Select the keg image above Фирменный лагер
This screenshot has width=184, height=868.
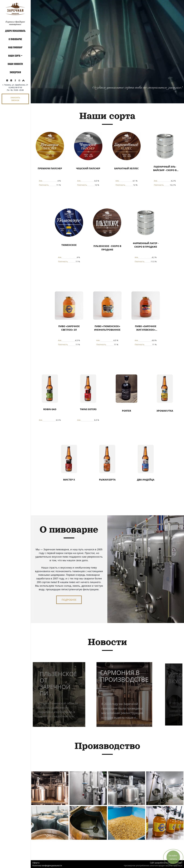pyautogui.click(x=145, y=222)
